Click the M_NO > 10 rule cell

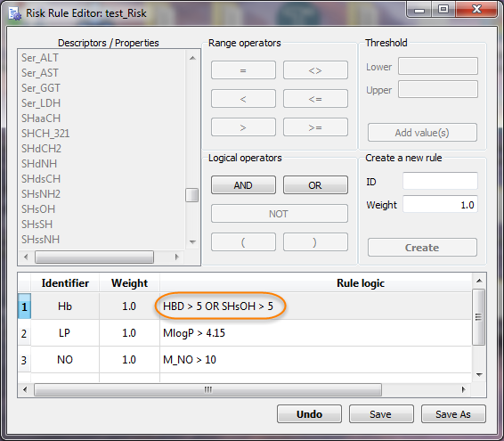tap(315, 360)
